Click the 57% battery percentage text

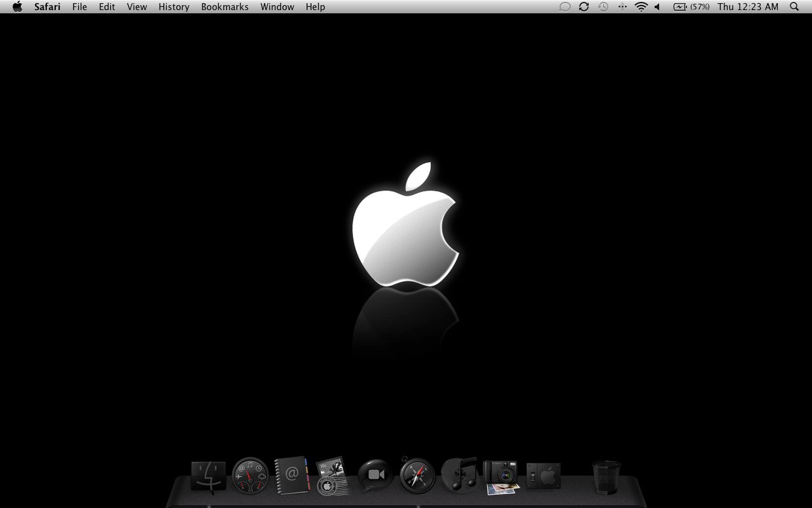700,7
